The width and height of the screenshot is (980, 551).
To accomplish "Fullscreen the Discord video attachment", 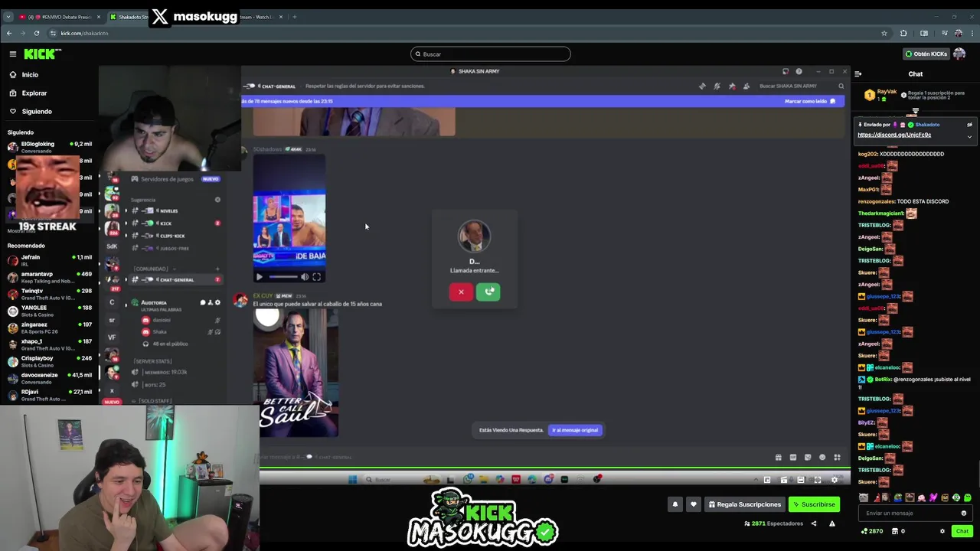I will (x=316, y=277).
